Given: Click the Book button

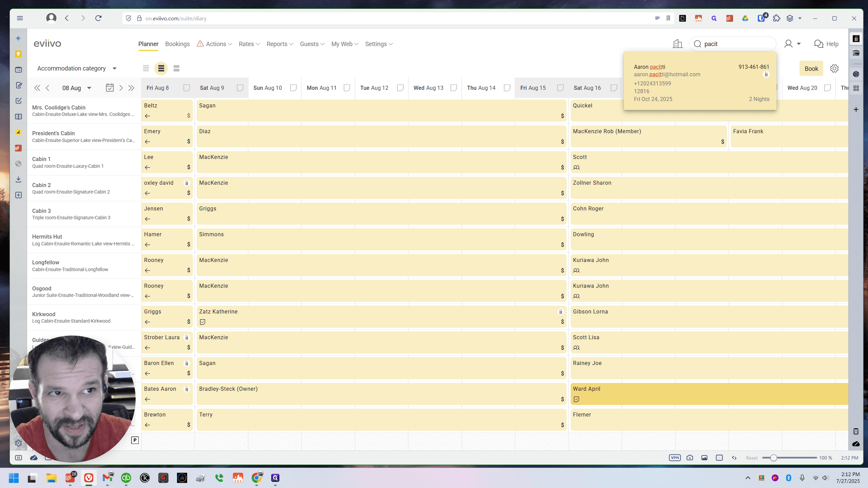Looking at the screenshot, I should [811, 68].
